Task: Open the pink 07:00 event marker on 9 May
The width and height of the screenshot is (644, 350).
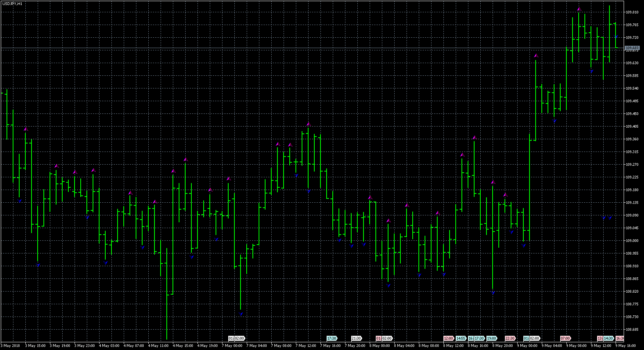Action: 566,338
